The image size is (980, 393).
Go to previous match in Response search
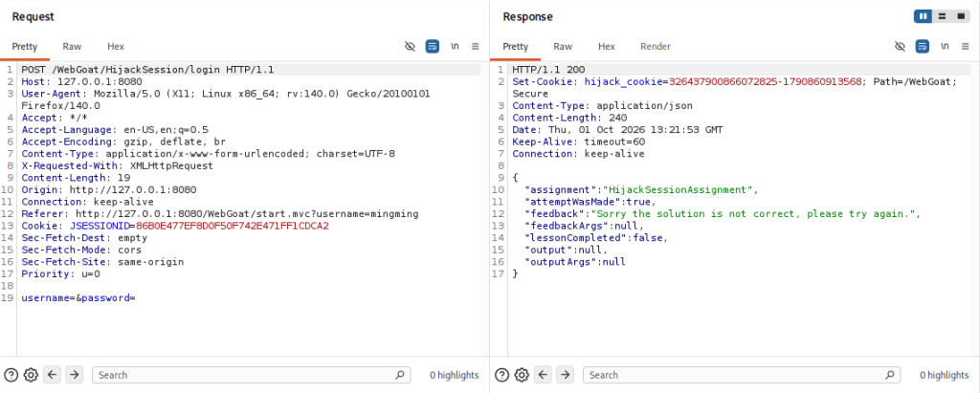(x=544, y=375)
